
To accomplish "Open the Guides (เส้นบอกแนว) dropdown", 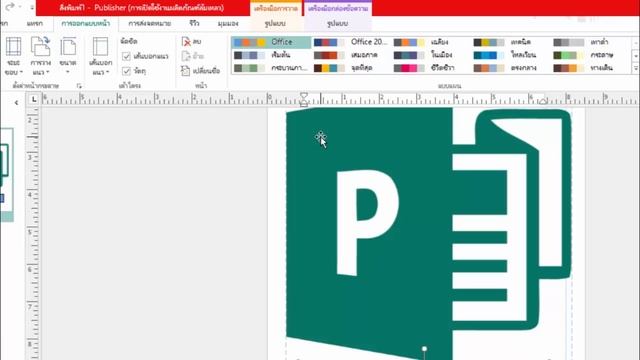I will tap(100, 56).
